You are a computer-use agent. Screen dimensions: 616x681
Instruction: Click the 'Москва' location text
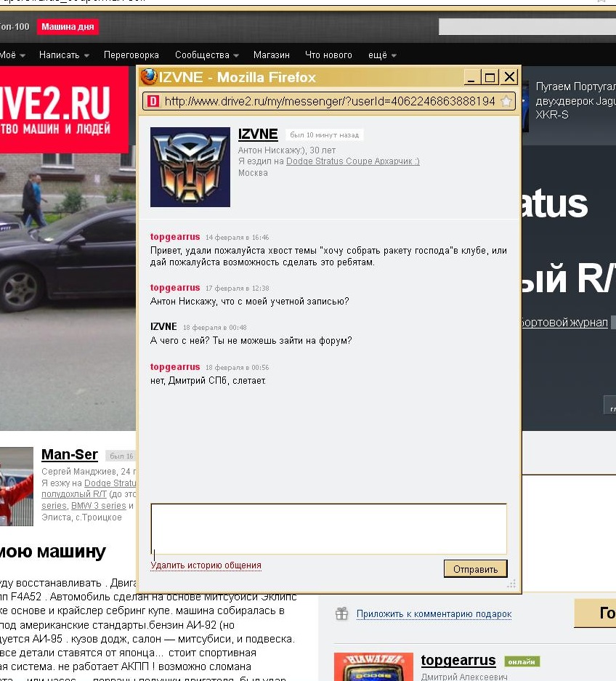coord(253,173)
